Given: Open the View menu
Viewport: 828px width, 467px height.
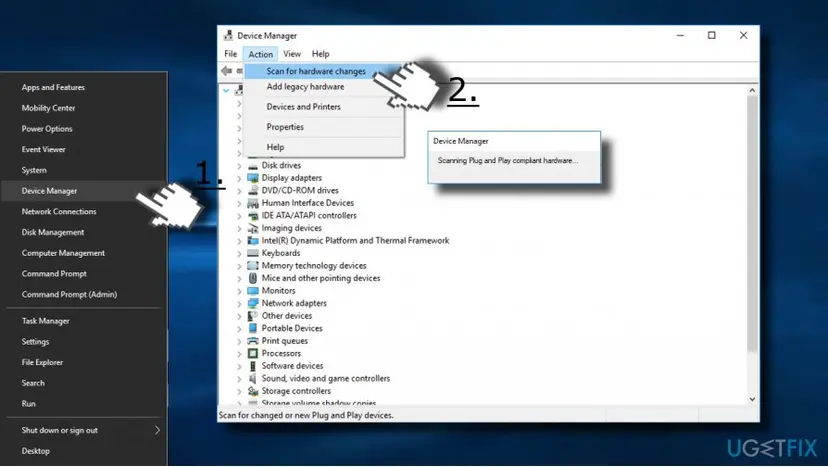Looking at the screenshot, I should click(x=291, y=54).
